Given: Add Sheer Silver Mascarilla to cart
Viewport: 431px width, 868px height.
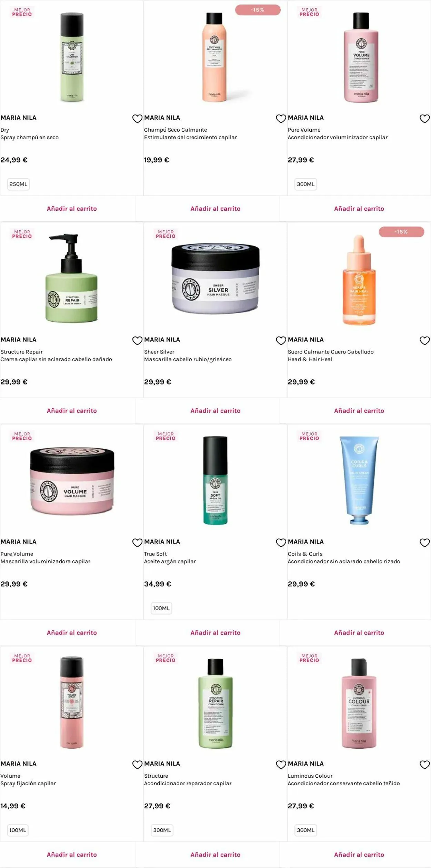Looking at the screenshot, I should pyautogui.click(x=215, y=411).
